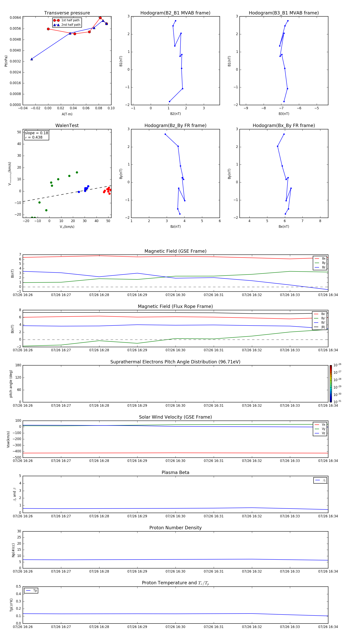The width and height of the screenshot is (351, 644).
Task: Click the "B3(nT)" x-axis label
Action: [x=284, y=114]
